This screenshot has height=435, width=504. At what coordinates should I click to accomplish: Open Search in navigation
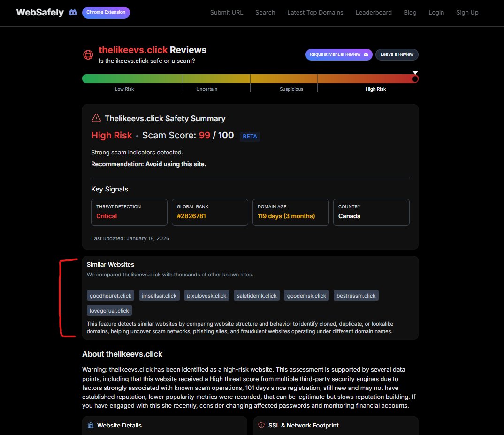pyautogui.click(x=265, y=13)
